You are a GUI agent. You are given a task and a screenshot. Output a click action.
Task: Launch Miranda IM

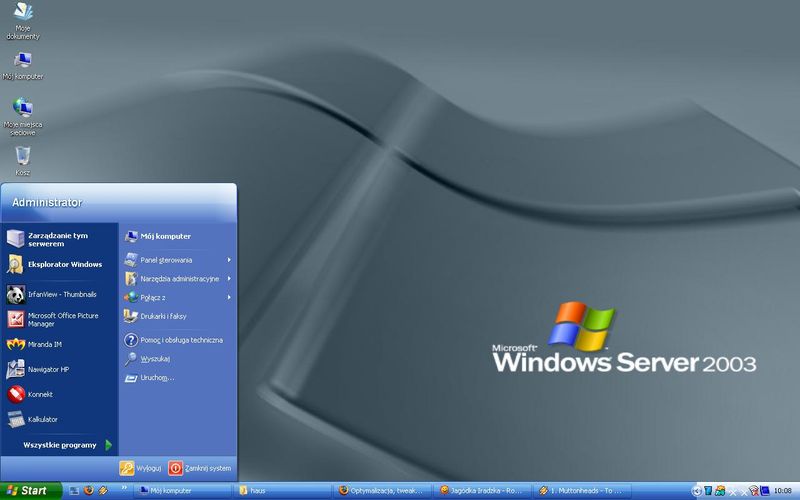pyautogui.click(x=59, y=344)
